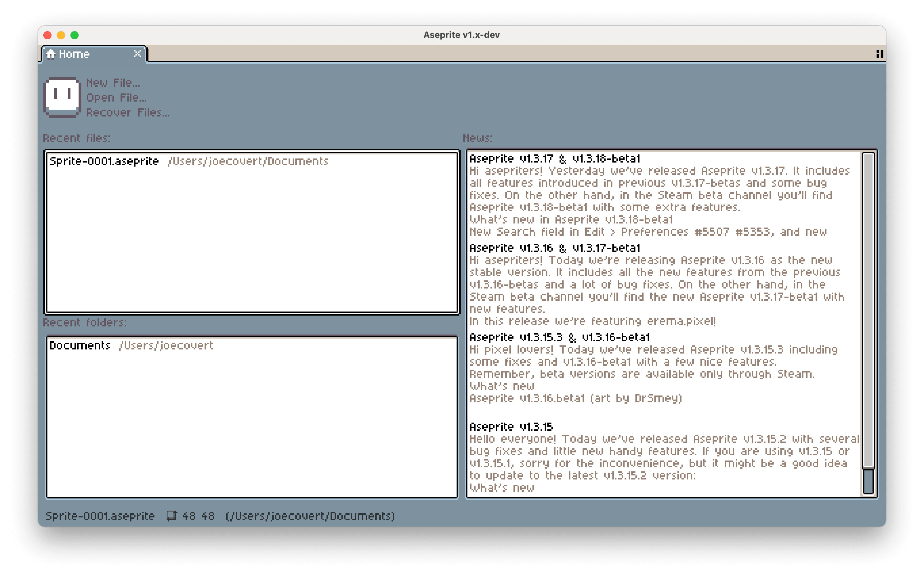Open the Aseprite v1.3.16 & v1.3.17-beta1 news headline

coord(554,248)
